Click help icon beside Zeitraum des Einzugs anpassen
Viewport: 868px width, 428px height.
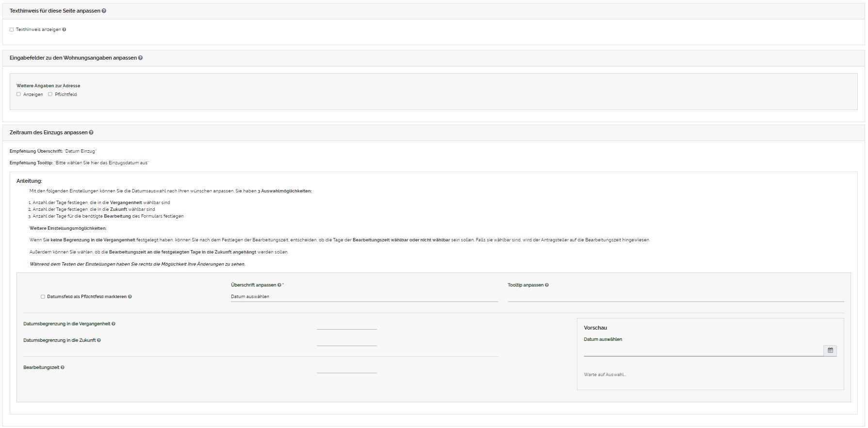click(x=91, y=132)
